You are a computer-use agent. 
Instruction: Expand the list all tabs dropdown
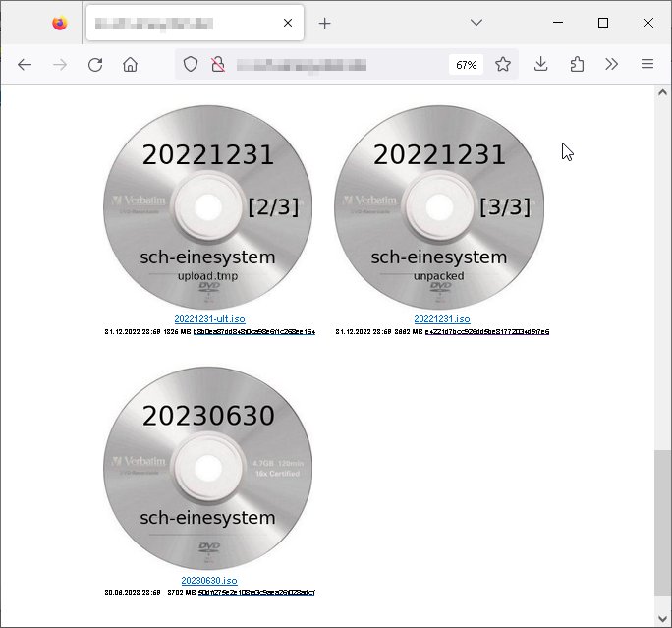point(476,23)
